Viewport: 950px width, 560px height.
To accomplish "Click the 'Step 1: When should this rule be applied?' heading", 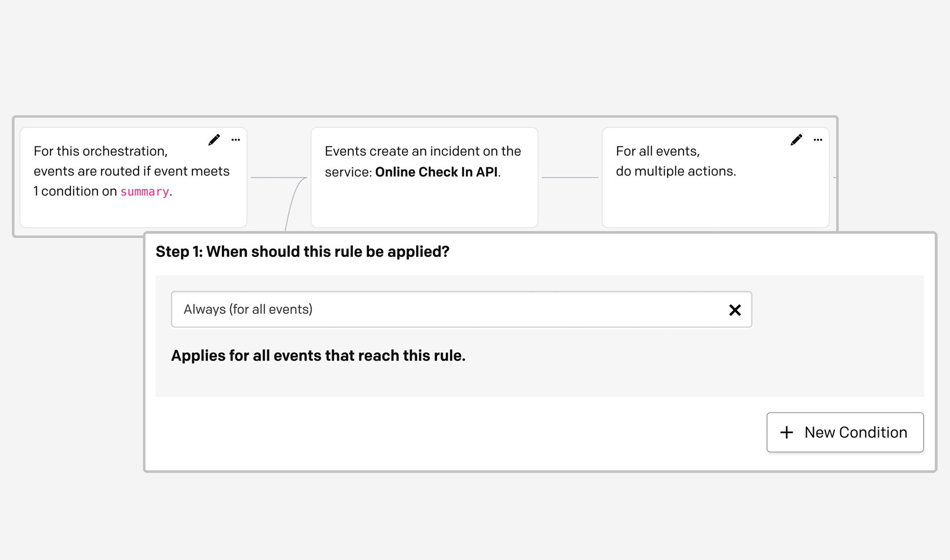I will 302,252.
